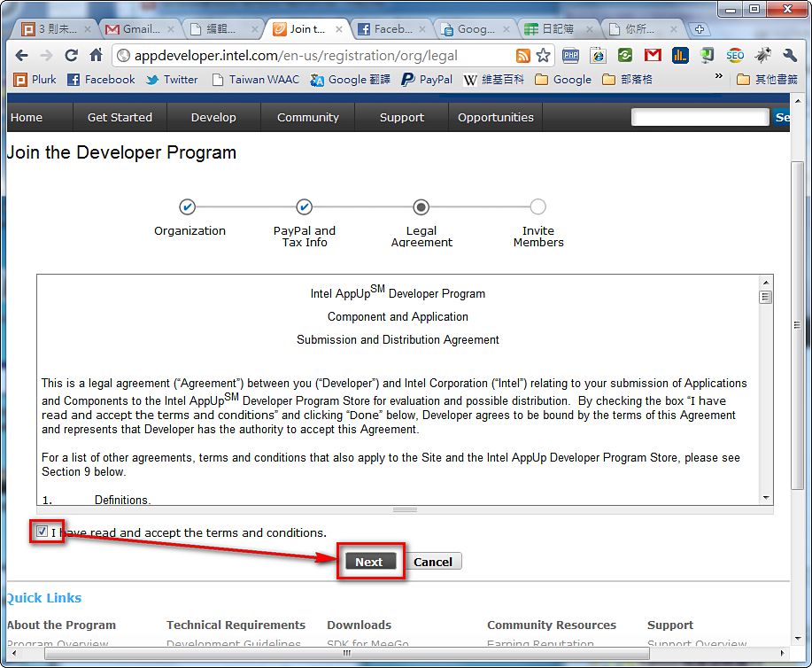Open the IE Tab extension icon

click(598, 56)
